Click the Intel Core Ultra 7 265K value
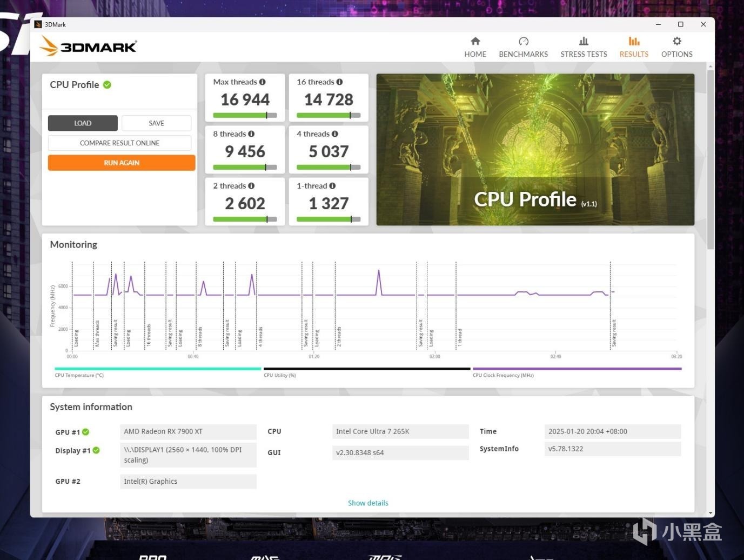This screenshot has height=560, width=744. pos(400,431)
